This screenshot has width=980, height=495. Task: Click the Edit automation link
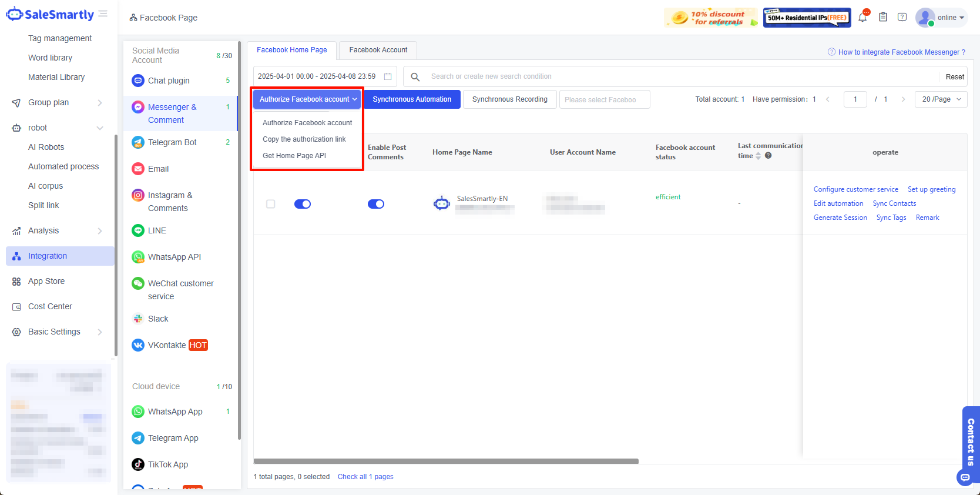(x=838, y=203)
